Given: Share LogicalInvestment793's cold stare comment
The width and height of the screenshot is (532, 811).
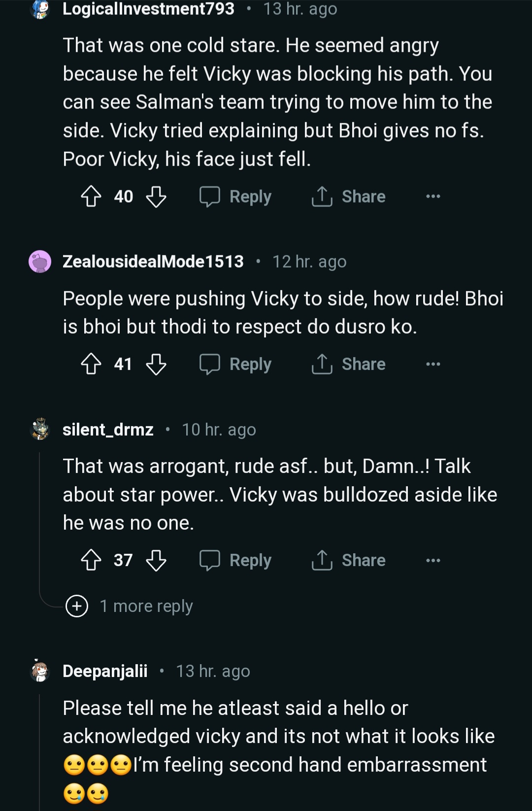Looking at the screenshot, I should click(349, 197).
